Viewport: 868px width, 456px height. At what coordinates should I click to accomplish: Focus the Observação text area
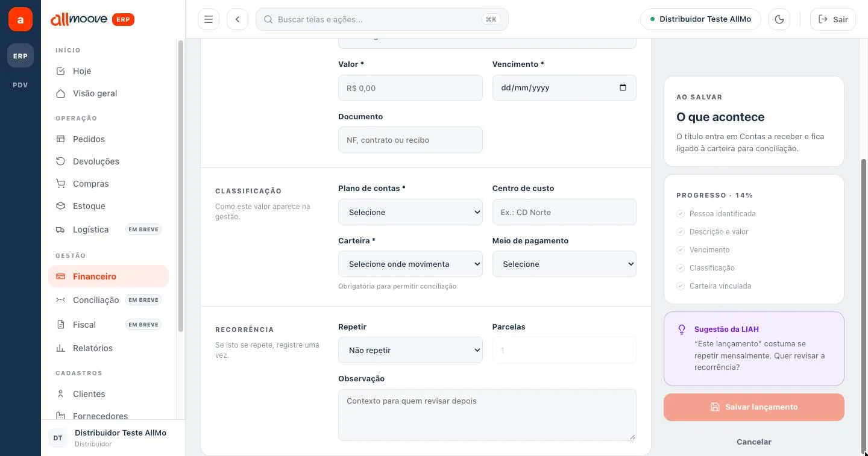(x=487, y=415)
